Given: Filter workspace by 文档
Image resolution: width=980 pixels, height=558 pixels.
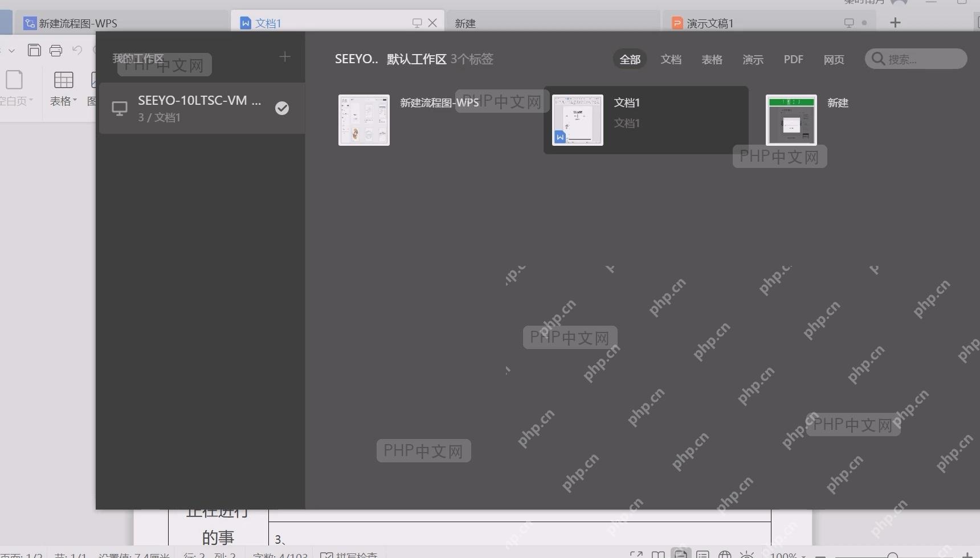Looking at the screenshot, I should tap(671, 59).
